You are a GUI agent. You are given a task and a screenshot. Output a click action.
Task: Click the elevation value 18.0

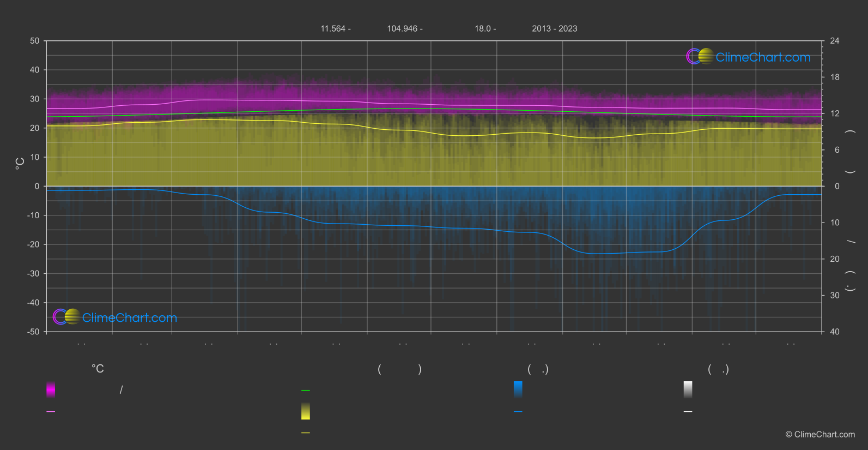tap(483, 28)
